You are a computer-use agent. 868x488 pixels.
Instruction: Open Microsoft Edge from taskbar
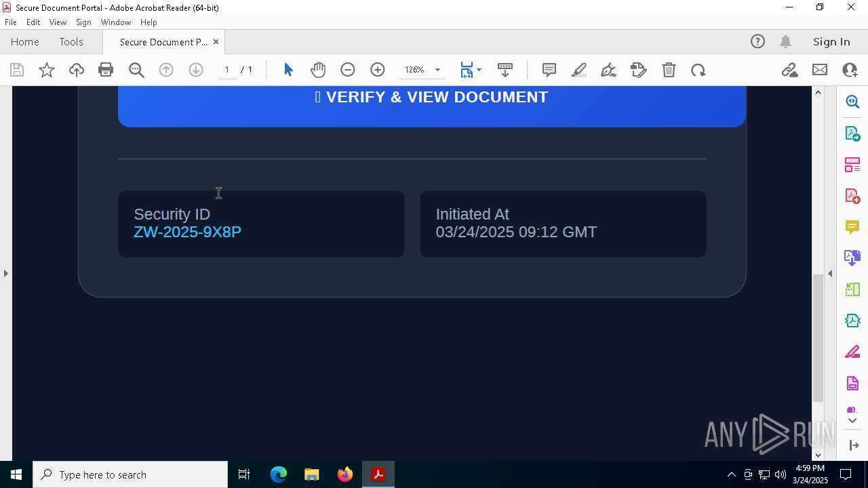coord(279,474)
